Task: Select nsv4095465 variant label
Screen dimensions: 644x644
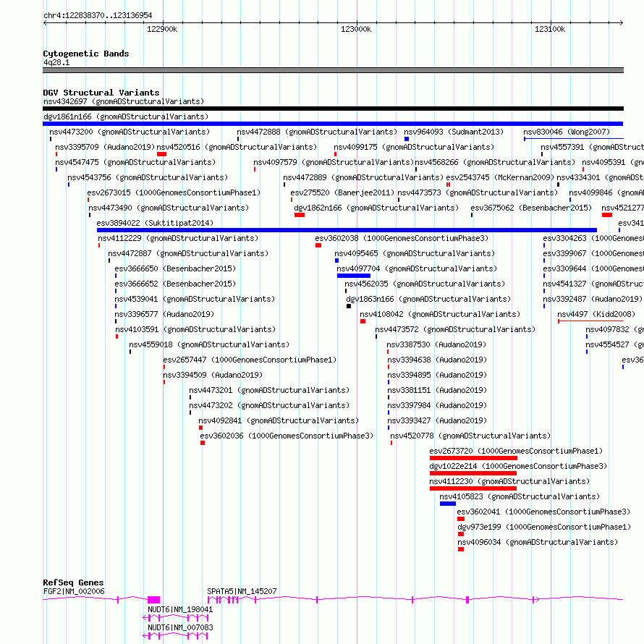Action: coord(415,253)
